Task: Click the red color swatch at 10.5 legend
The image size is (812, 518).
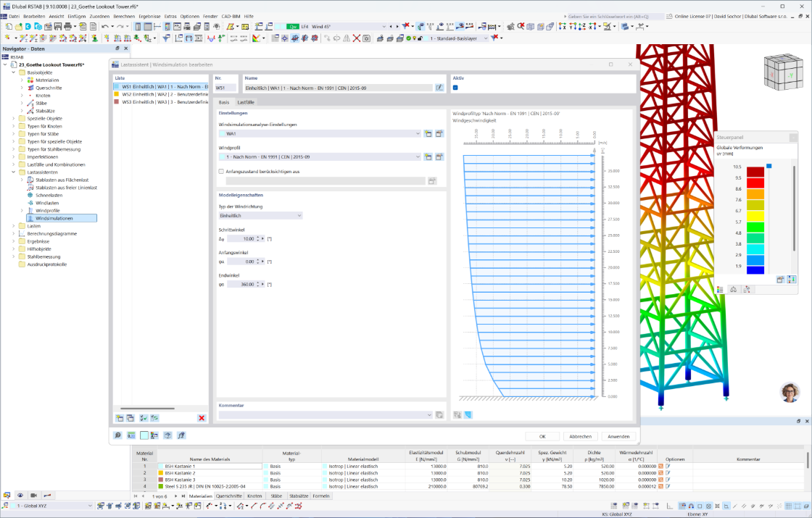Action: (x=755, y=172)
